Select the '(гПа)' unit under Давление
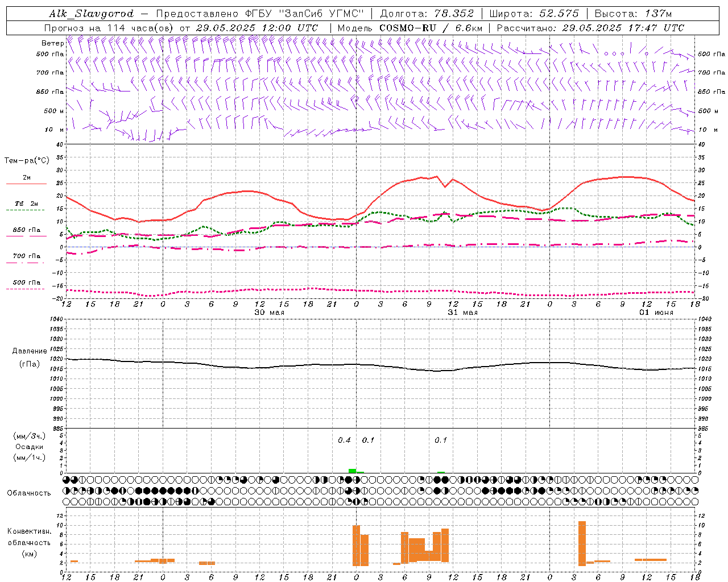728x582 pixels. coord(30,364)
